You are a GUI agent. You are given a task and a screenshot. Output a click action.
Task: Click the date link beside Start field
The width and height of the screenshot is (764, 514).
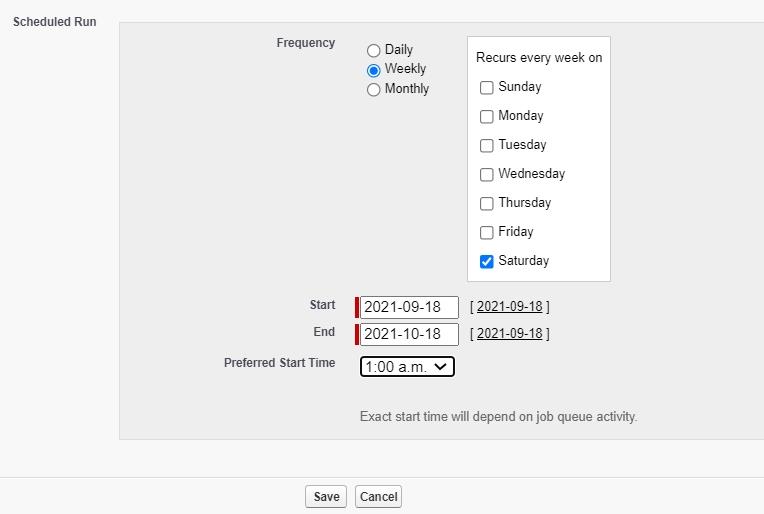click(509, 307)
